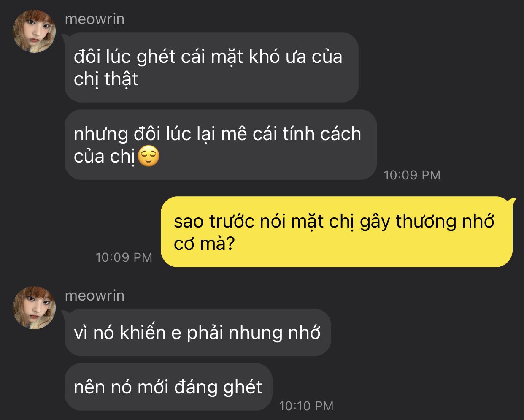Tap 'cơ mà?' in the yellow bubble
This screenshot has height=420, width=524.
(204, 244)
